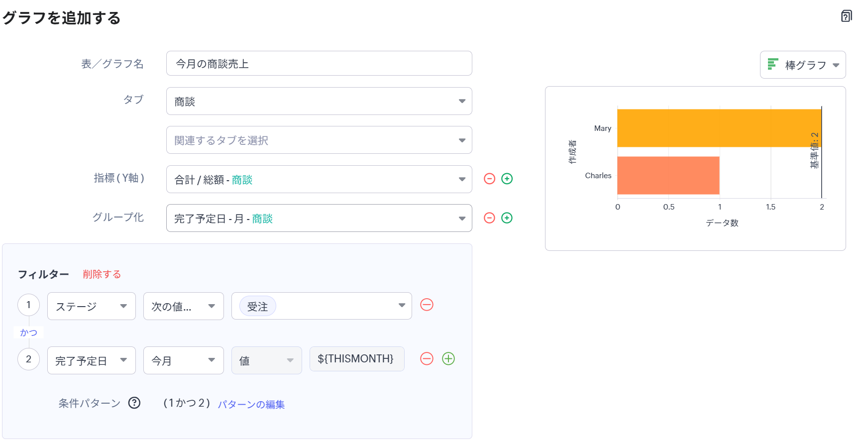Open the 合計 / 総額 metric dropdown

pyautogui.click(x=319, y=179)
